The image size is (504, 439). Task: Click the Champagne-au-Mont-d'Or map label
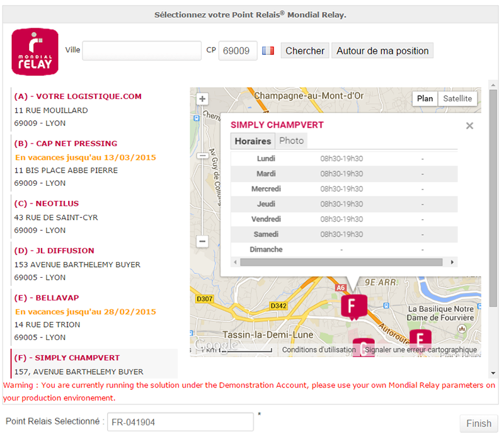309,96
